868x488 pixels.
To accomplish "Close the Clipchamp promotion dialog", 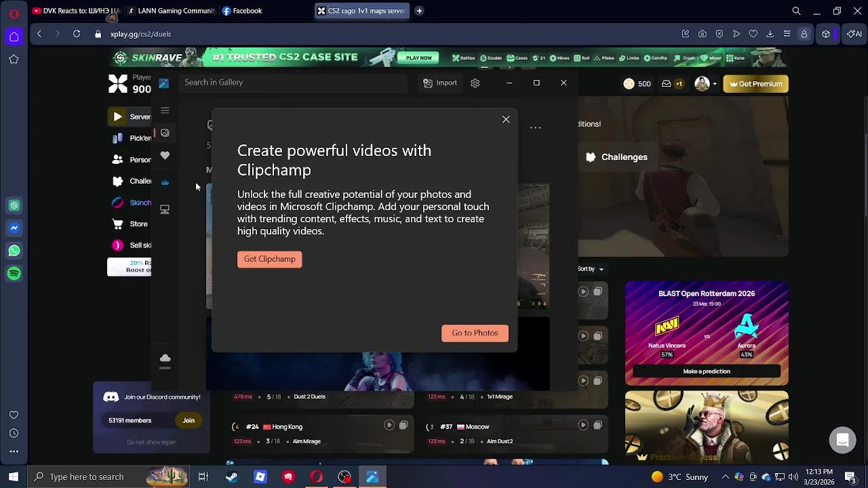I will pos(506,119).
